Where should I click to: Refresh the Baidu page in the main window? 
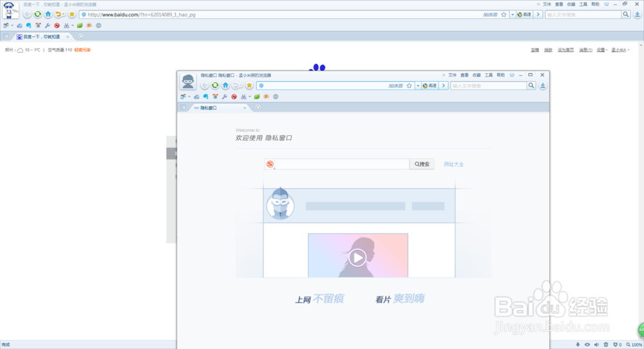pos(37,14)
